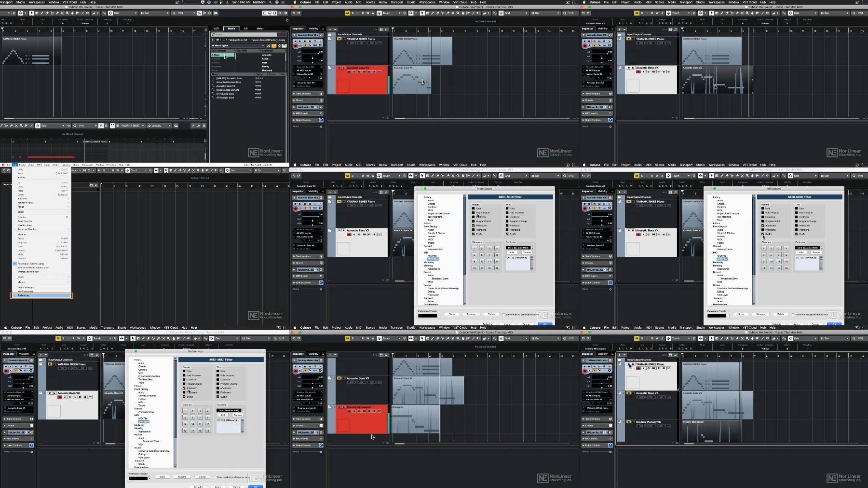Expand Quick Controls section in center panel Inspector
Viewport: 868px width, 488px height.
click(308, 283)
